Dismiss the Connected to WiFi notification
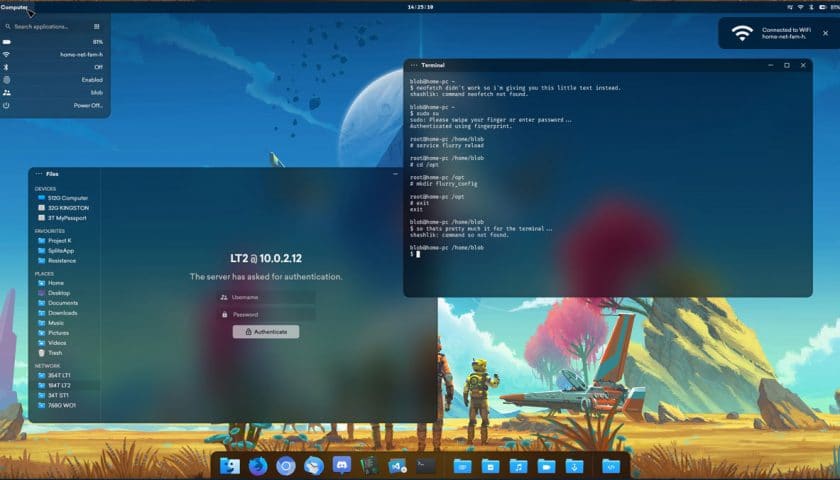840x480 pixels. [x=826, y=33]
